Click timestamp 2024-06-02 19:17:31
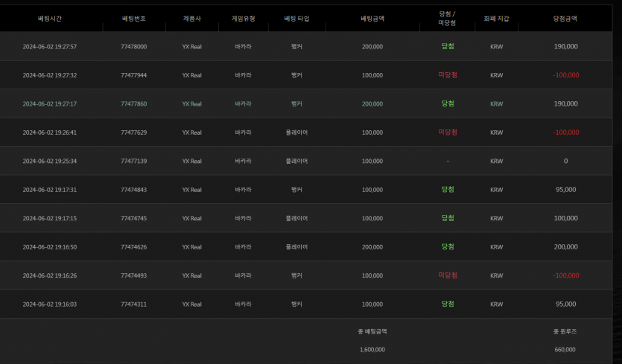 (50, 190)
